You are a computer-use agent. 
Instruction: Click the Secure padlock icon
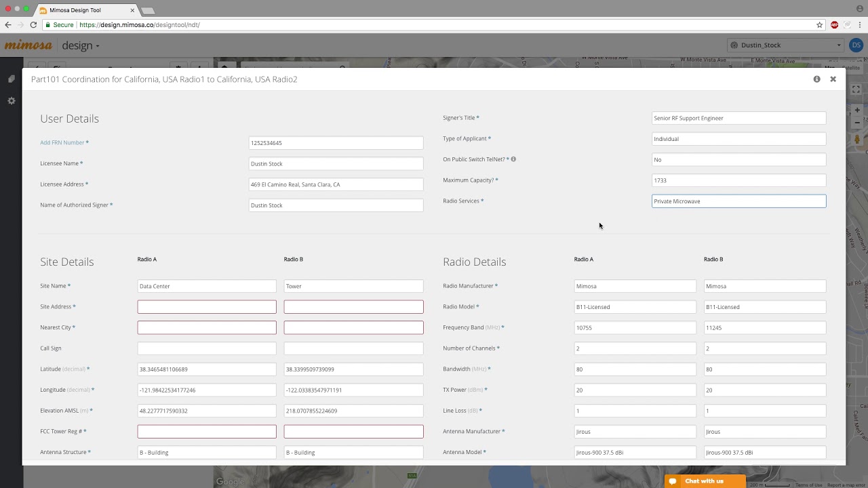[x=47, y=25]
